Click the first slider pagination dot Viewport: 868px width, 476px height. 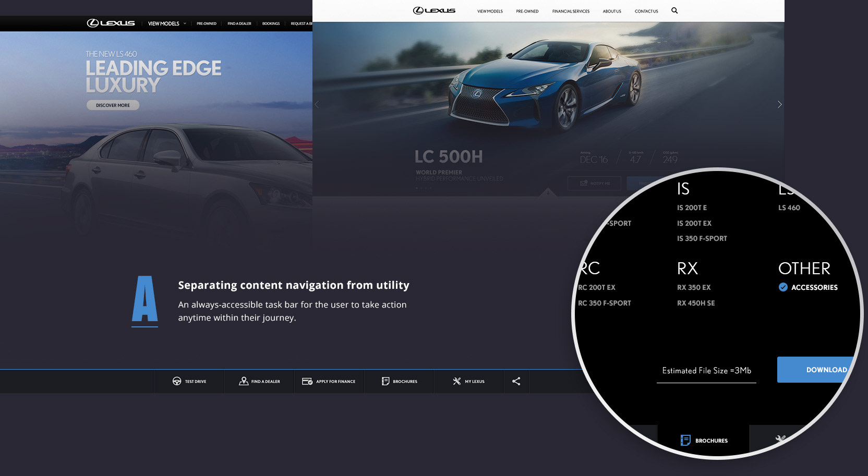point(417,188)
